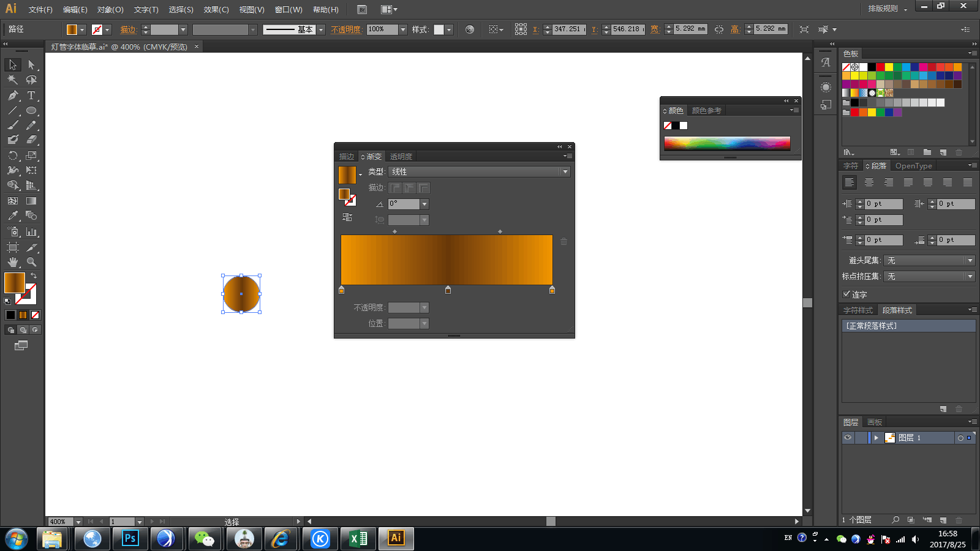Click the X coordinate field 347.251
Viewport: 980px width, 551px height.
coord(568,29)
